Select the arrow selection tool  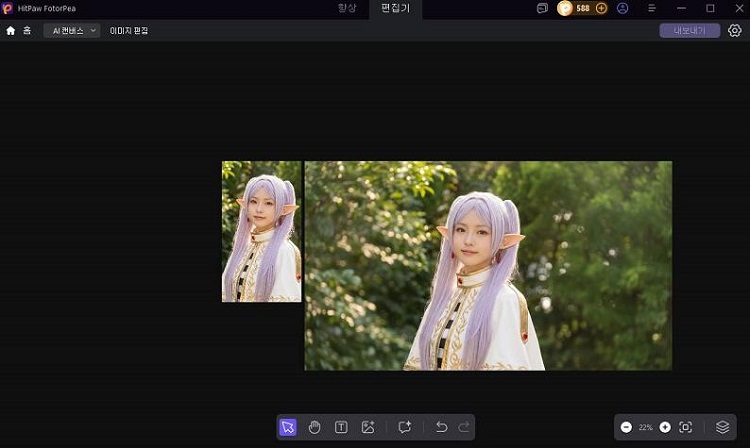(x=288, y=427)
